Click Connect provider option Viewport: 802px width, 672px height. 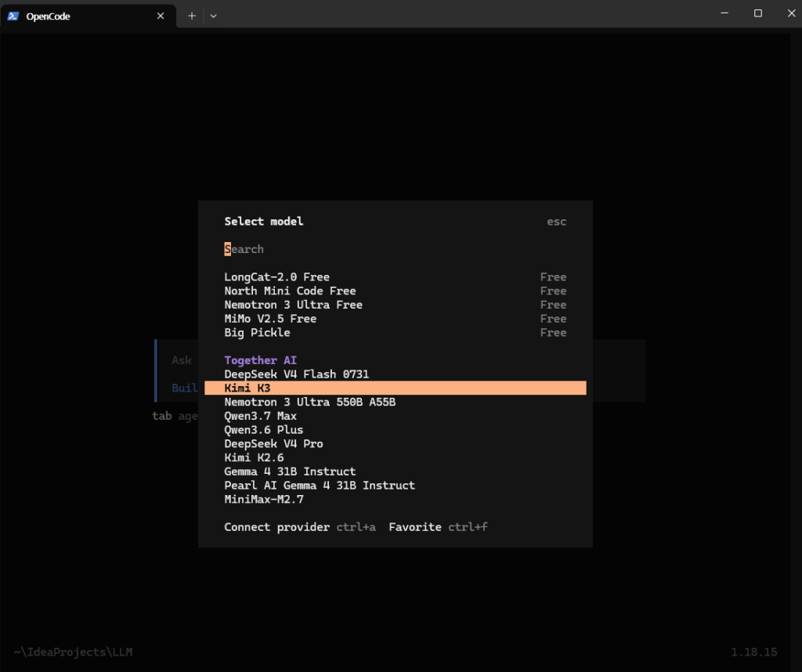(x=300, y=527)
